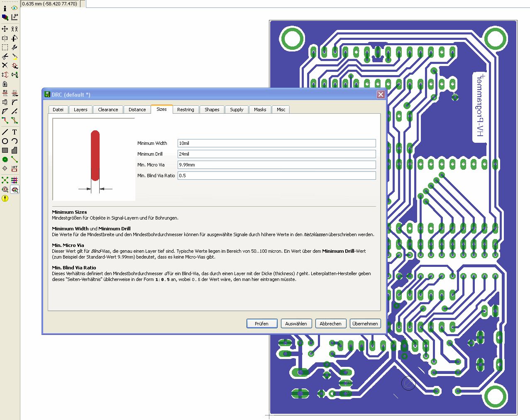
Task: Click the Übernehmen button
Action: pos(365,324)
